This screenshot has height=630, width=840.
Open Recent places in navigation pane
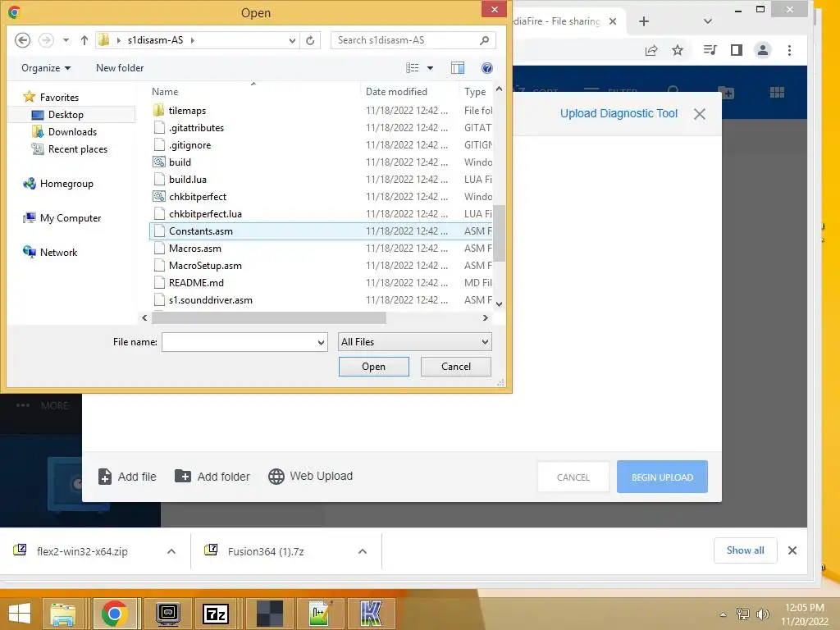tap(70, 149)
